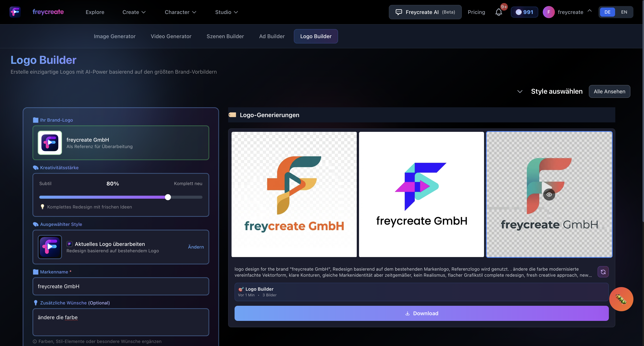Click the 80% creativity value
The image size is (644, 346).
(x=113, y=184)
